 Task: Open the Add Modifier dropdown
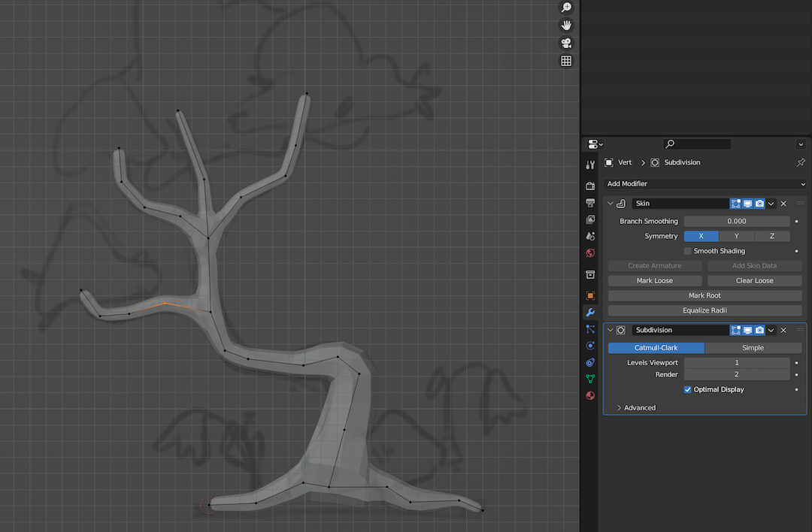point(704,183)
